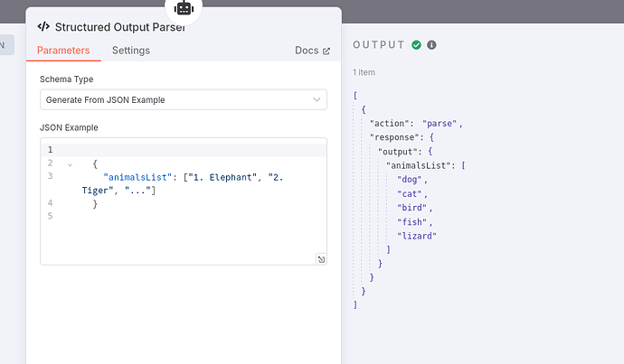Screen dimensions: 624x364
Task: Click the chevron arrow in Schema Type field
Action: click(x=316, y=99)
